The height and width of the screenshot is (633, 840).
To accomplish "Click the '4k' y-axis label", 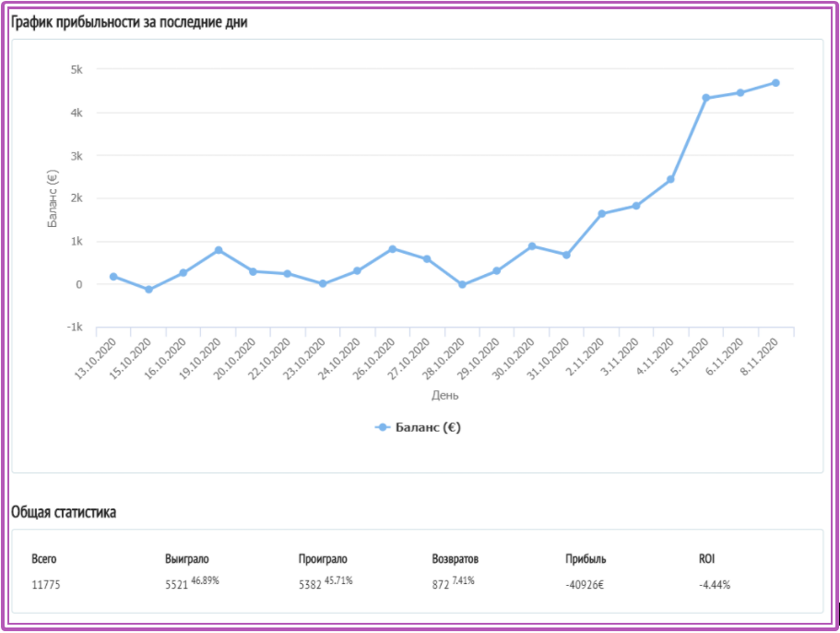I will 77,113.
